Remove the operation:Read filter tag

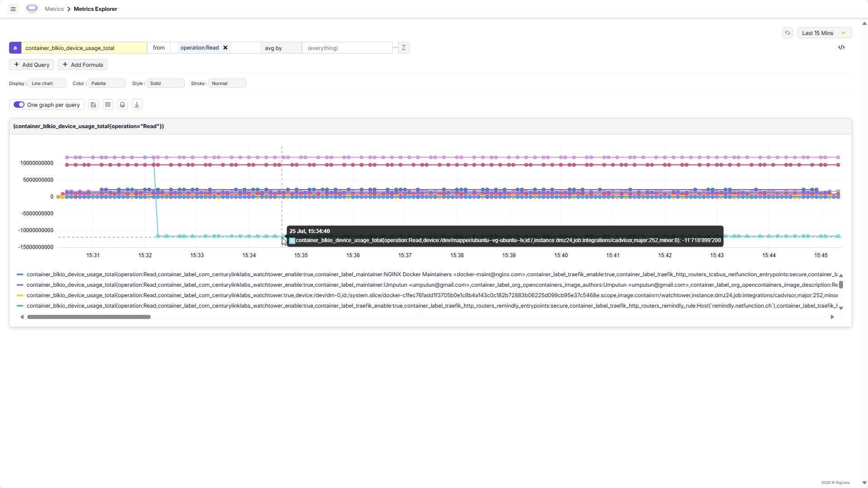tap(225, 48)
